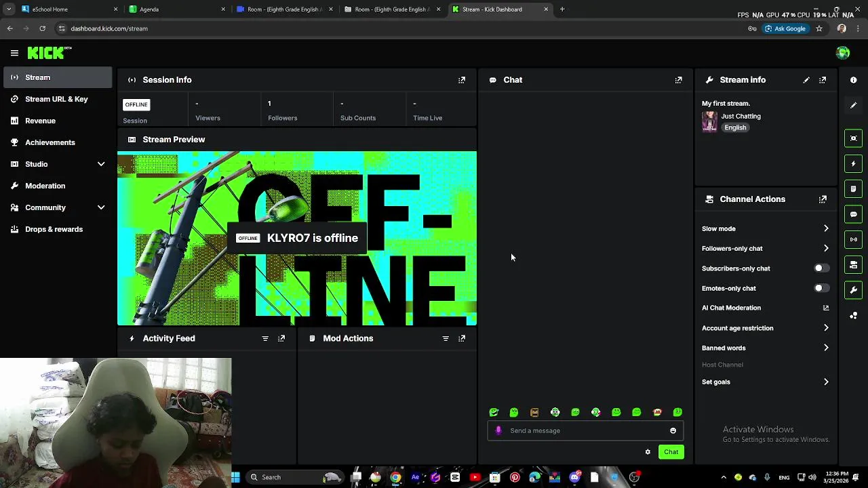
Task: Insert the headphones emote in chat
Action: [555, 412]
